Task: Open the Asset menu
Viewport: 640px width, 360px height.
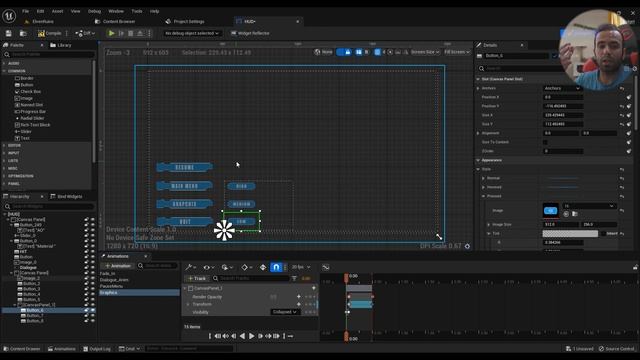Action: [57, 11]
